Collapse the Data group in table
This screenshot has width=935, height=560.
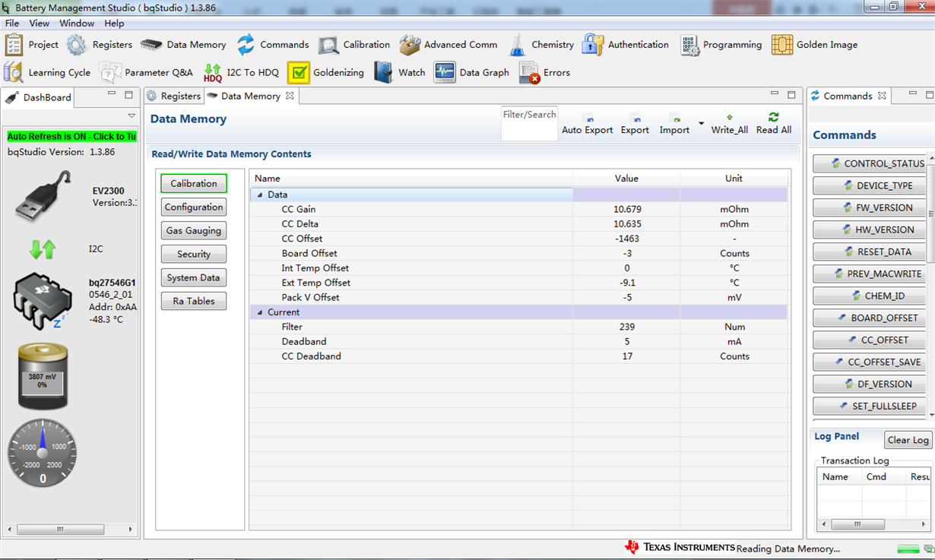[x=260, y=195]
